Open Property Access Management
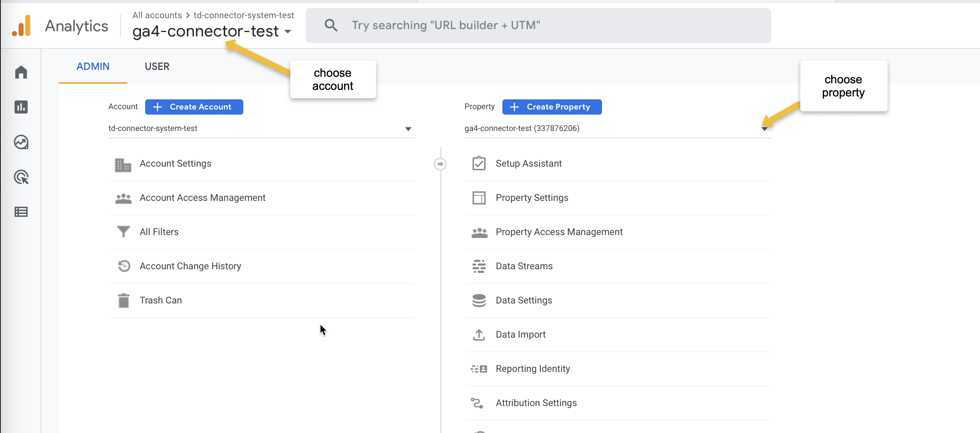Screen dimensions: 980x433 558,232
